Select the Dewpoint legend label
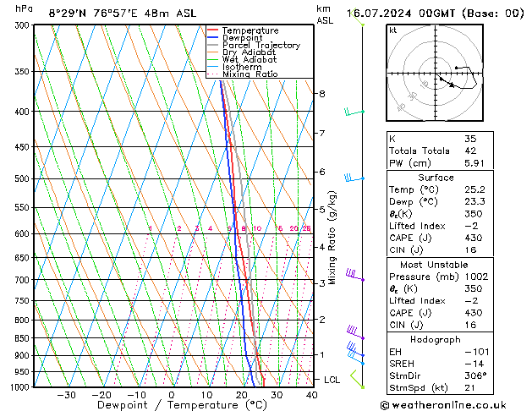The height and width of the screenshot is (411, 532). click(242, 38)
